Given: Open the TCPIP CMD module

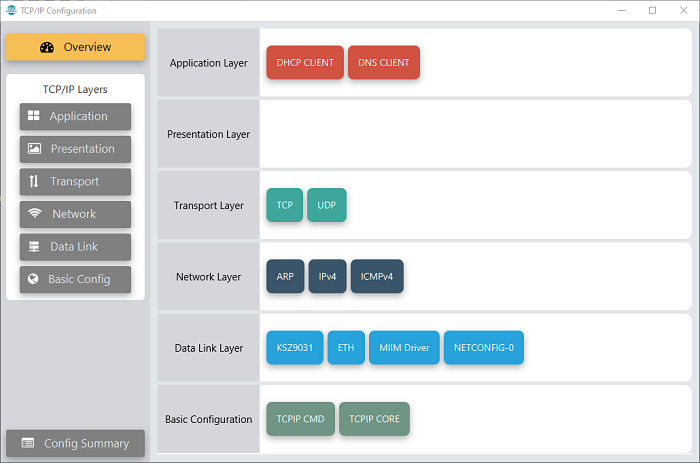Looking at the screenshot, I should (x=300, y=419).
